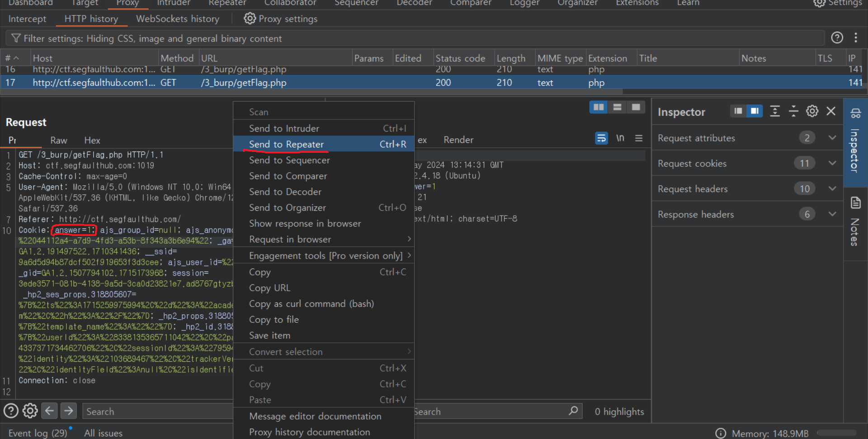
Task: Switch to HTTP history tab
Action: pos(91,19)
